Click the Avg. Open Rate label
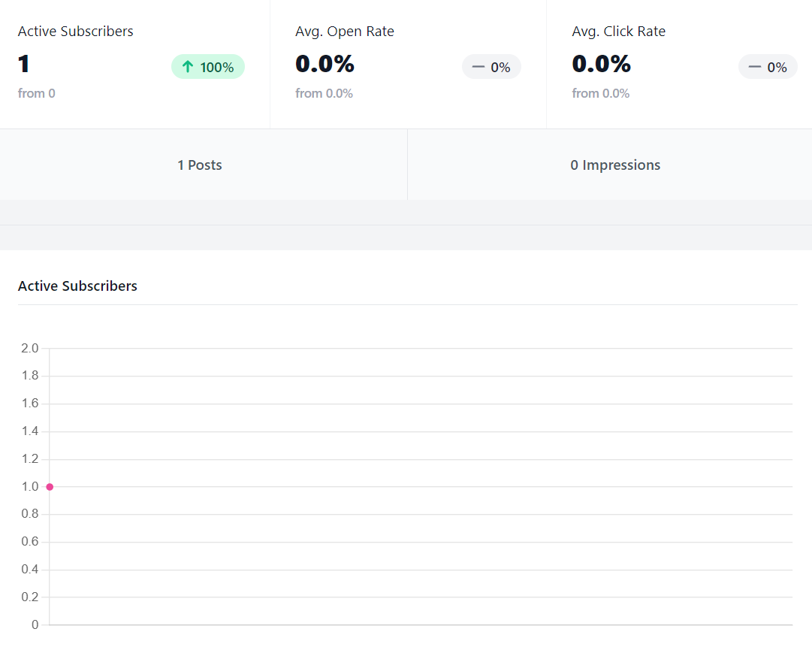812x647 pixels. tap(344, 32)
